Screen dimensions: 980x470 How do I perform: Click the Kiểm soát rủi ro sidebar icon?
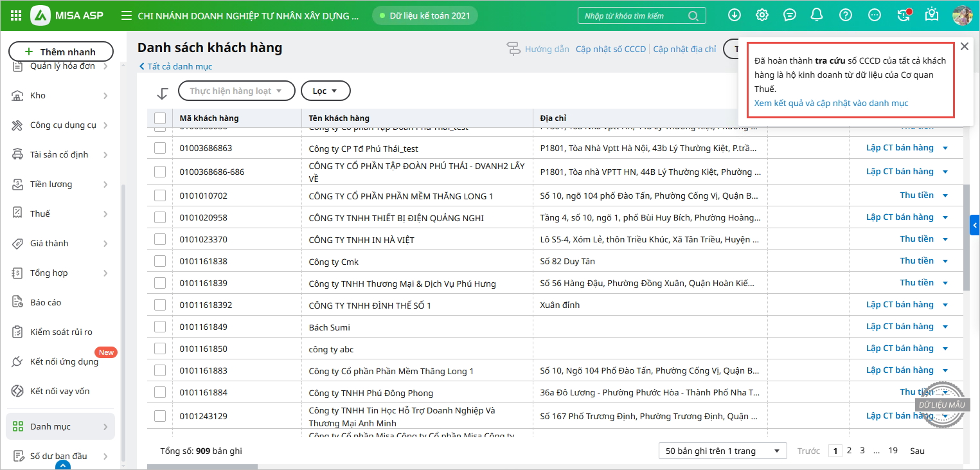(x=18, y=332)
